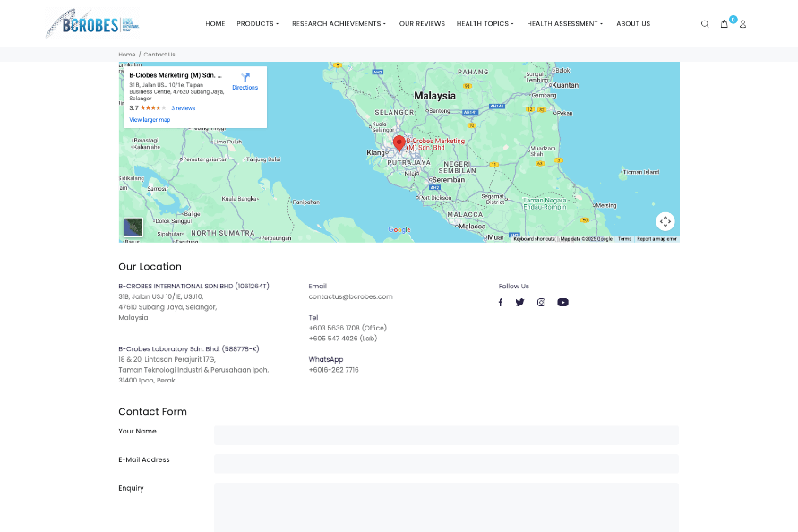The height and width of the screenshot is (532, 798).
Task: Expand the Health Topics dropdown
Action: pos(485,24)
